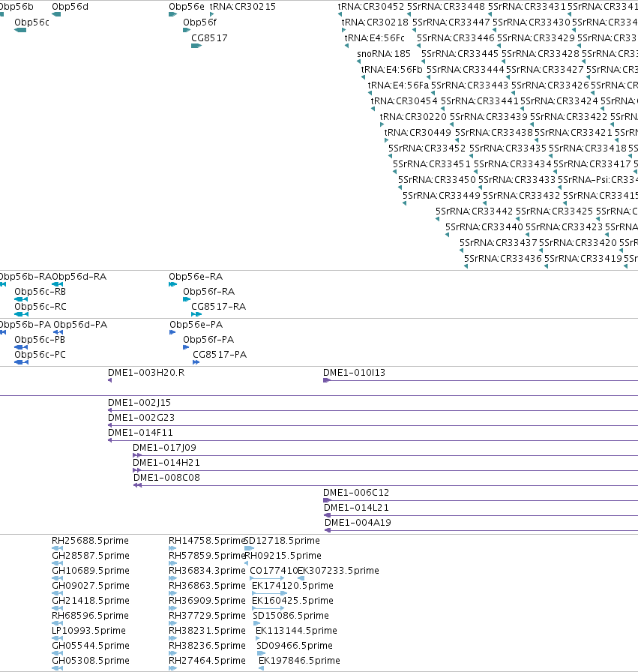Select the 5SrRNA:CR33444 feature label
Image resolution: width=638 pixels, height=672 pixels.
point(466,70)
